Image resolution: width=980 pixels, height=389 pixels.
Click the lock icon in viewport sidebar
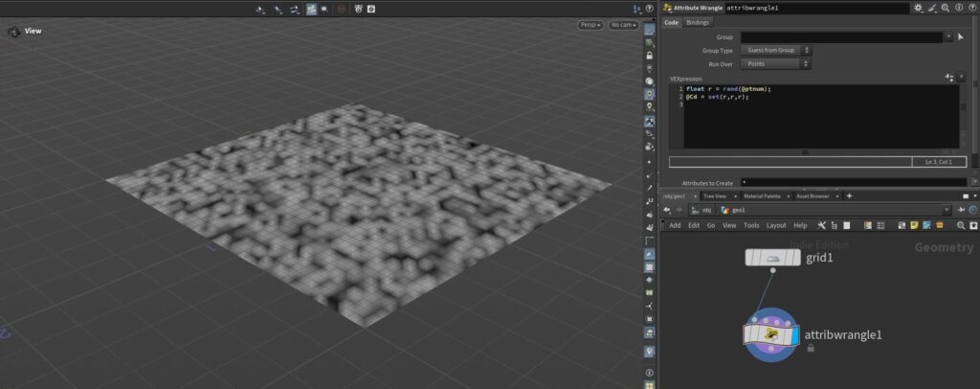coord(650,56)
